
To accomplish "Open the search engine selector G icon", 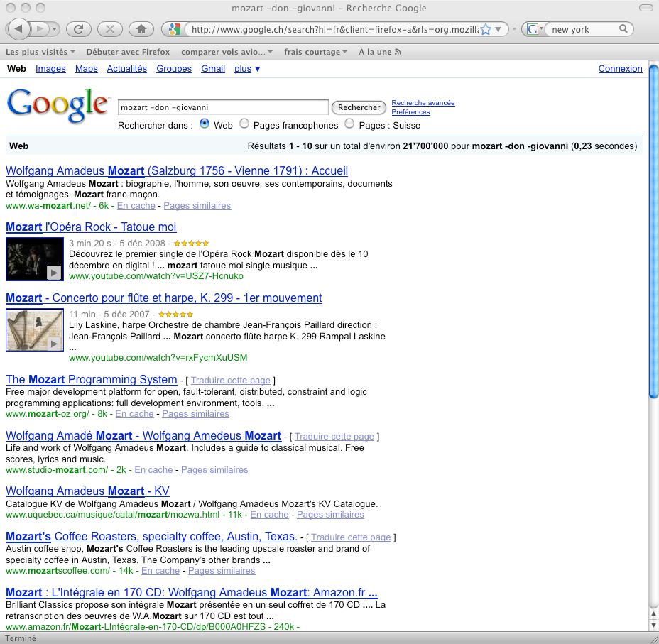I will click(x=534, y=29).
